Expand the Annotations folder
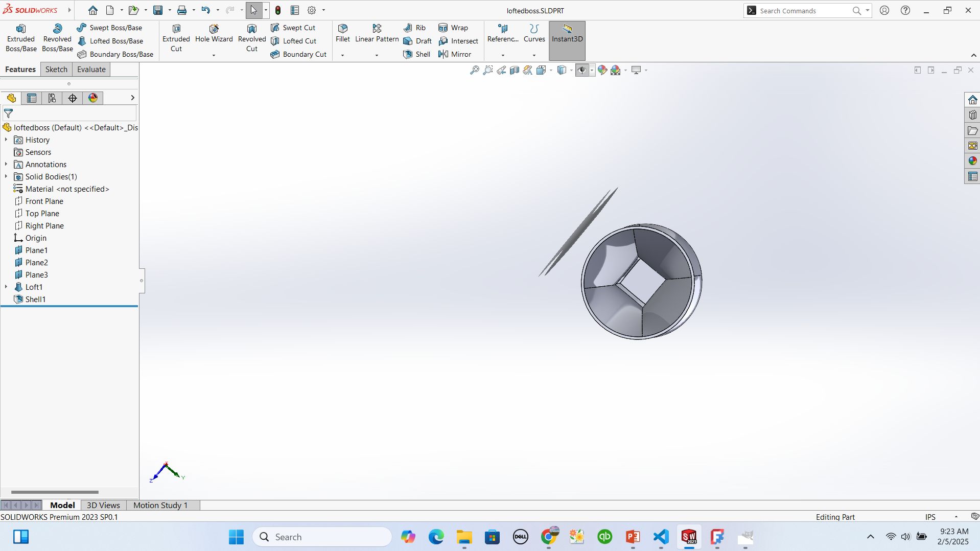The image size is (980, 551). pyautogui.click(x=6, y=165)
